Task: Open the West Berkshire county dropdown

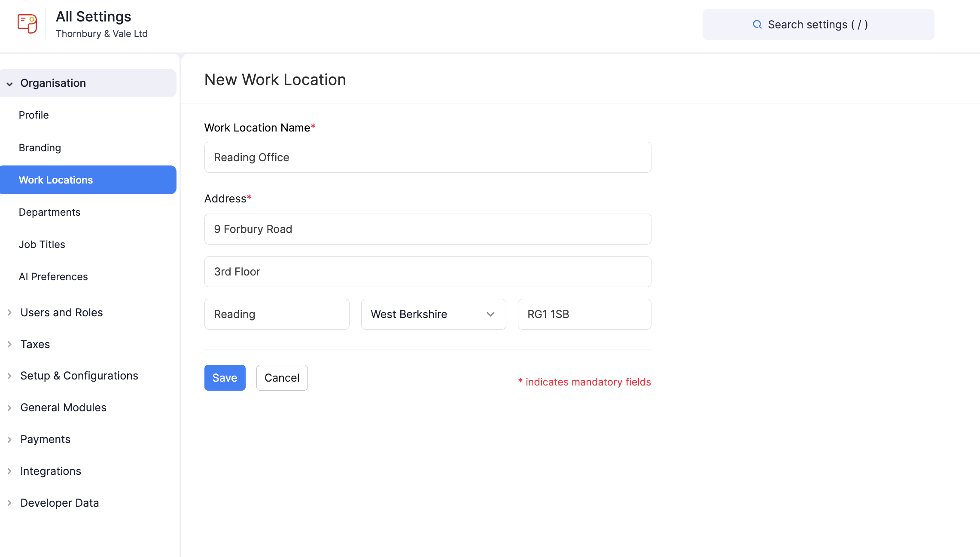Action: tap(434, 314)
